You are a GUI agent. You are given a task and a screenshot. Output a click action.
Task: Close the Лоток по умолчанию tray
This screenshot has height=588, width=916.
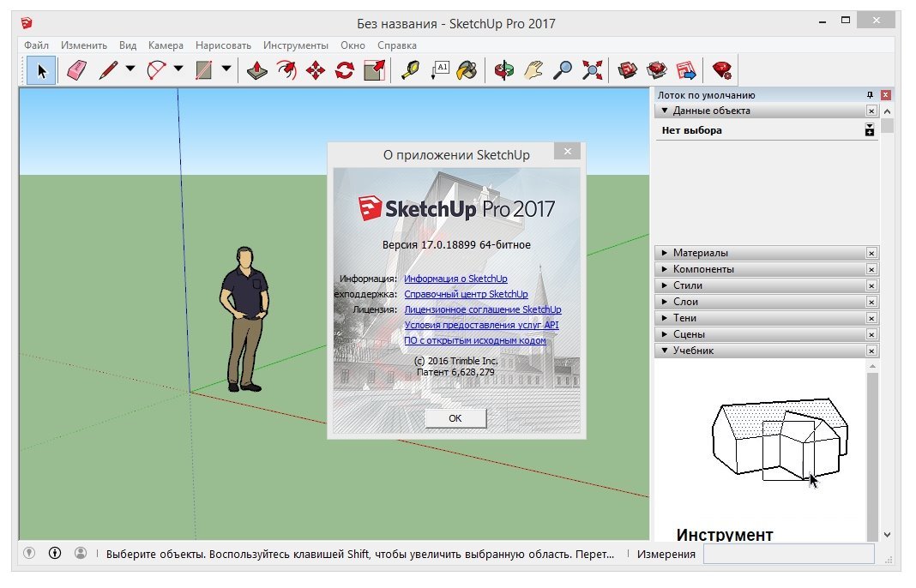click(886, 94)
